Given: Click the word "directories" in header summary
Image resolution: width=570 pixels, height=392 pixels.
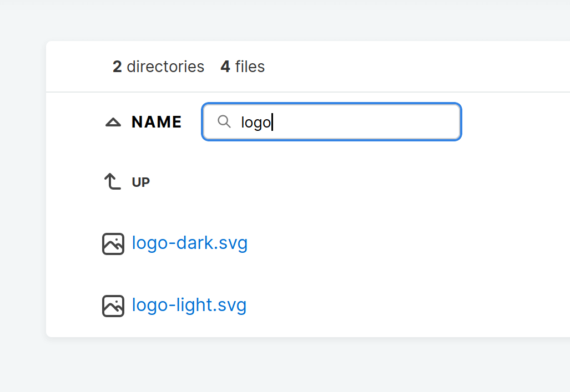Looking at the screenshot, I should [x=165, y=67].
